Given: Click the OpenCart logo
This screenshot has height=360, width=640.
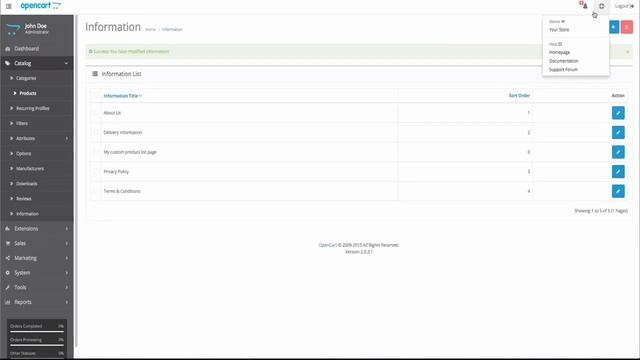Looking at the screenshot, I should [41, 6].
